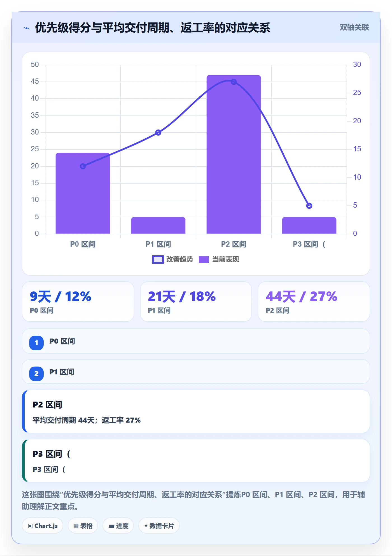This screenshot has height=556, width=392.
Task: Click the P2 区间 x-axis label
Action: [x=234, y=244]
